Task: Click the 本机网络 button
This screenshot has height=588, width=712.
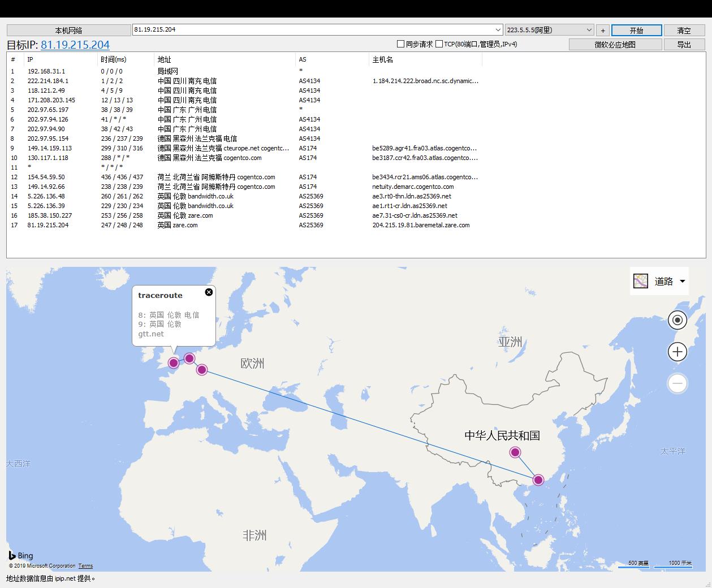Action: pos(68,31)
